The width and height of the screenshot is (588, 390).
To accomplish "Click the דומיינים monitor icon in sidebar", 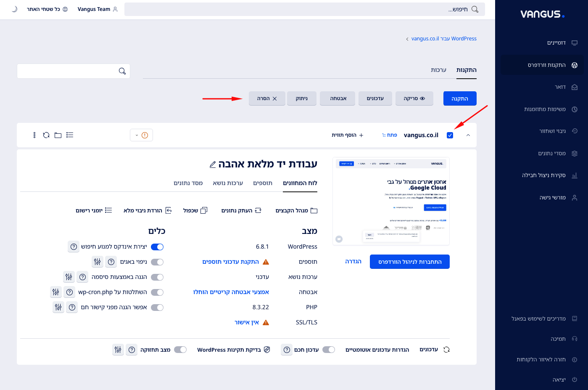I will pyautogui.click(x=575, y=43).
